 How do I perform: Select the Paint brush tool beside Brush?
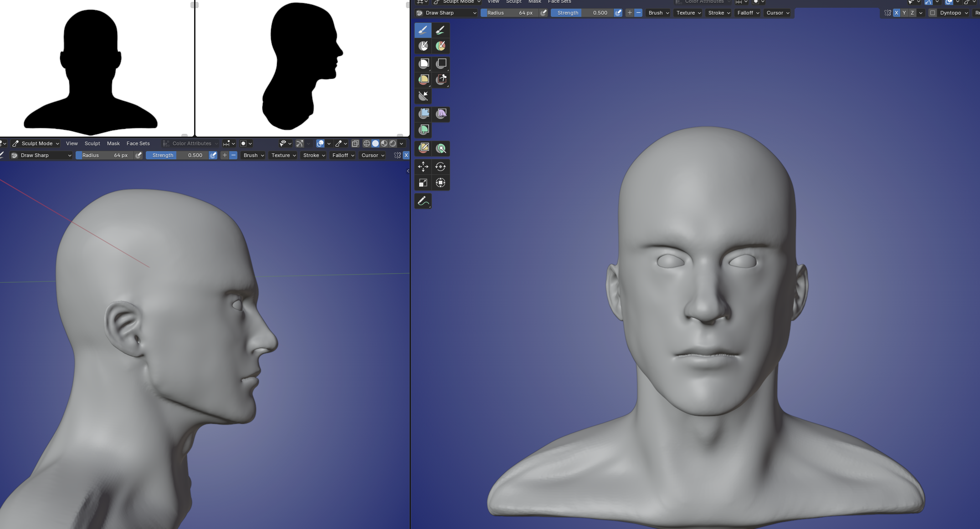tap(441, 30)
